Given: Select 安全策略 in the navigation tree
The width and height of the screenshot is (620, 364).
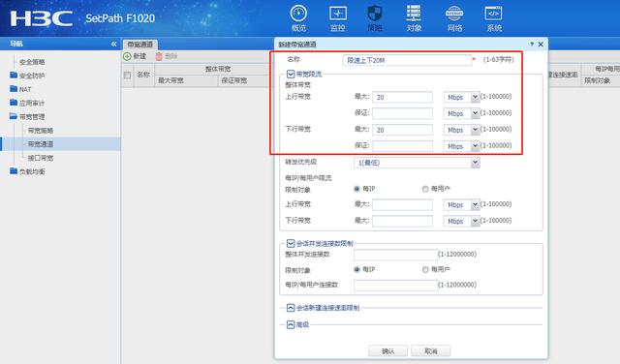Looking at the screenshot, I should (32, 62).
